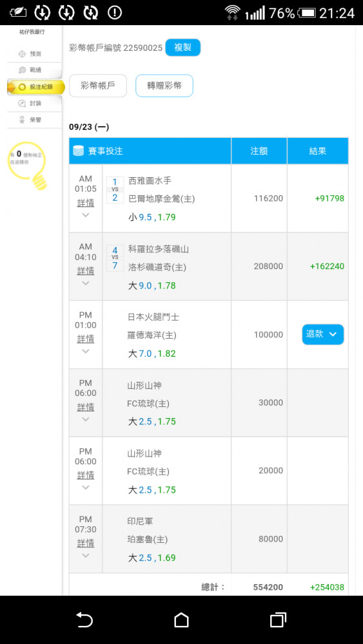Tap the exclamation alert notification icon
Screen dimensions: 363x644
click(x=115, y=13)
